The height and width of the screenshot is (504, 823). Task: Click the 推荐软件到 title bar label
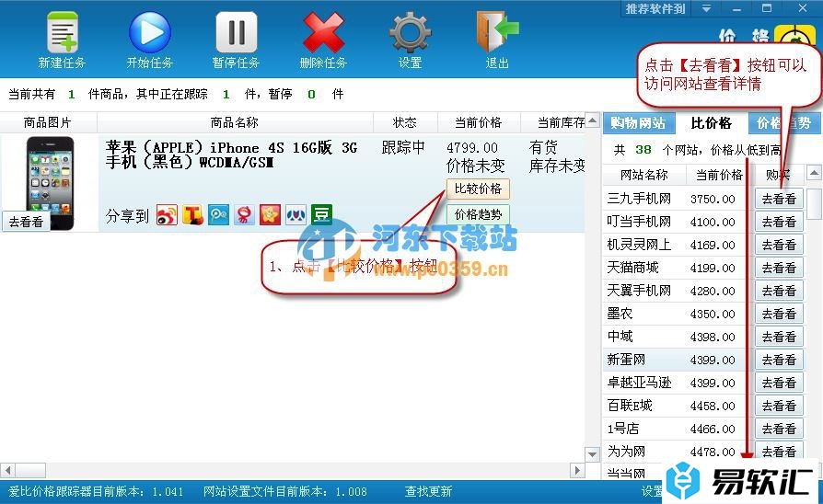click(655, 8)
